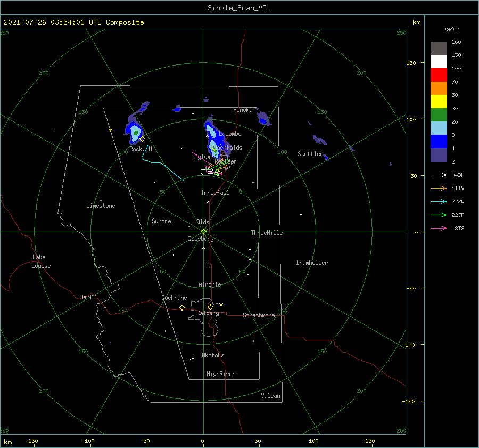
Task: Click the magenta 18TS arrow in legend
Action: pyautogui.click(x=439, y=228)
